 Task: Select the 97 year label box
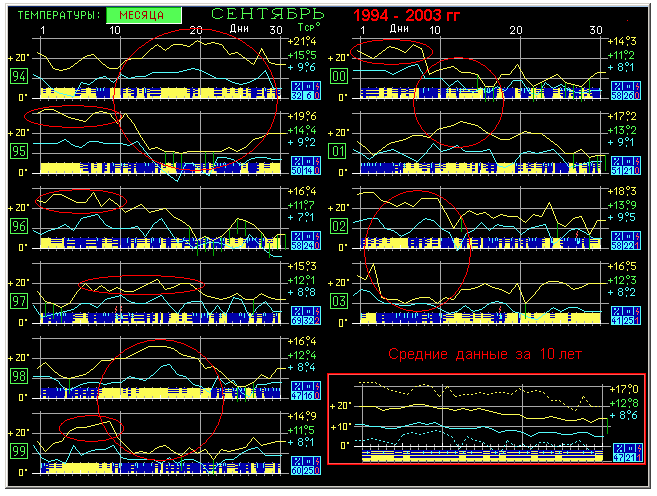tap(19, 301)
